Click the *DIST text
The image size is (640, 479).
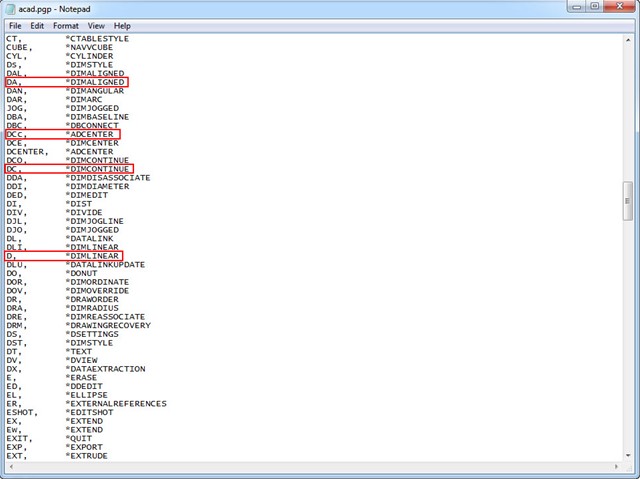tap(78, 204)
